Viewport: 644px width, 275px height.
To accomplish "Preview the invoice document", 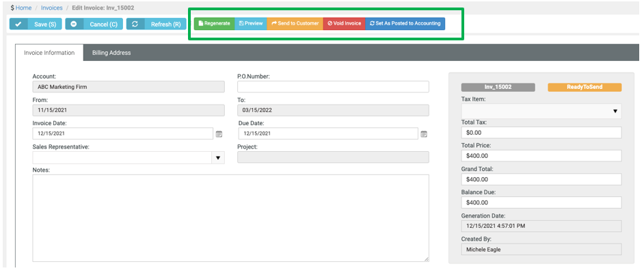I will tap(250, 23).
